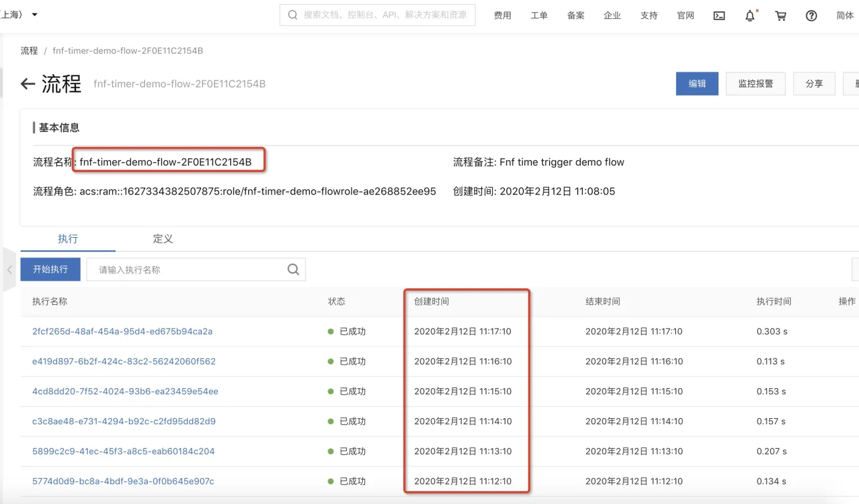Open the Cloud Shell terminal icon
The height and width of the screenshot is (504, 859).
click(x=719, y=16)
